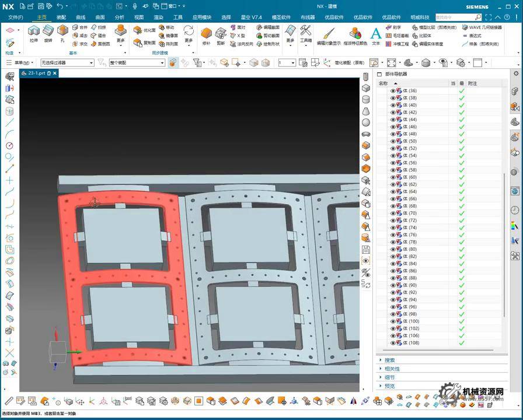
Task: Click the 编辑对象显示 brush icon
Action: point(329,34)
